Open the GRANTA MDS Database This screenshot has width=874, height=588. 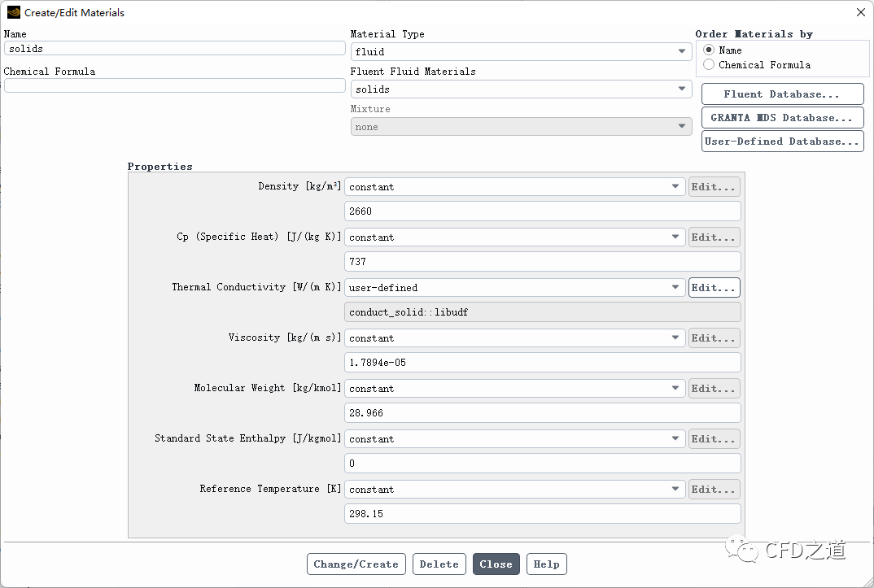pyautogui.click(x=783, y=117)
